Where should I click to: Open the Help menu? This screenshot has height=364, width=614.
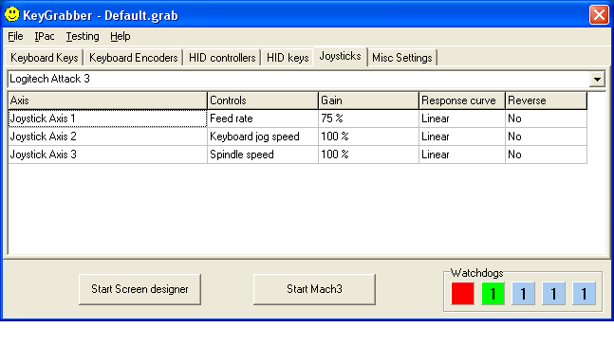point(121,36)
